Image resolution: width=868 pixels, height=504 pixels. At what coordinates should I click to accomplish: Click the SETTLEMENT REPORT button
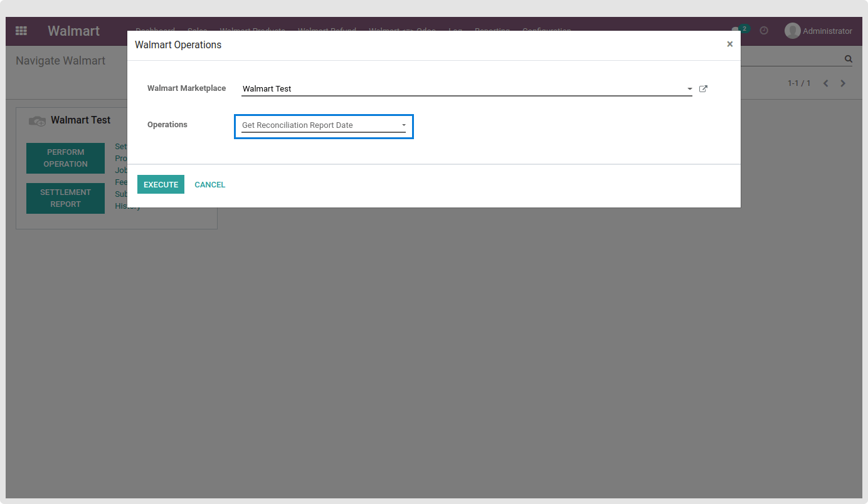tap(65, 198)
